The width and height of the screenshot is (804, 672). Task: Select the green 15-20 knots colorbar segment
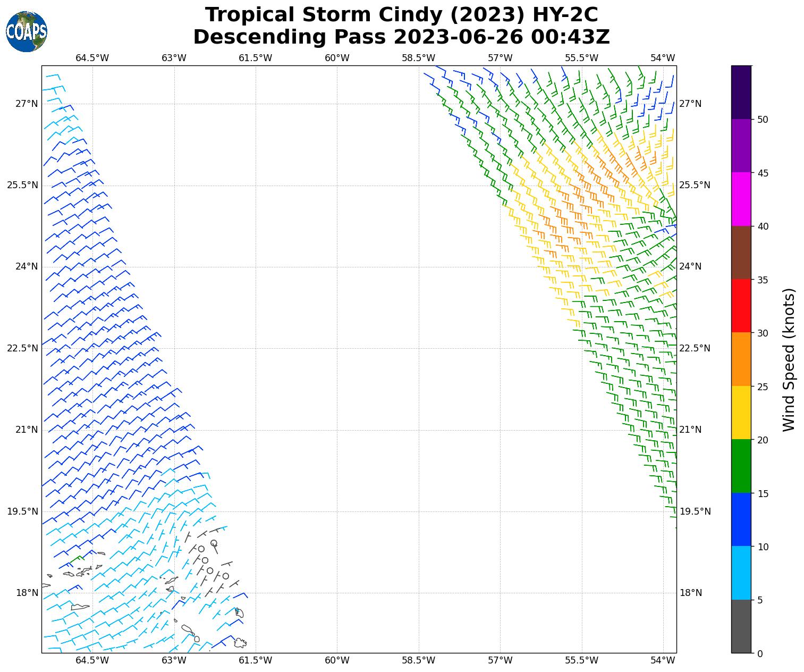741,466
